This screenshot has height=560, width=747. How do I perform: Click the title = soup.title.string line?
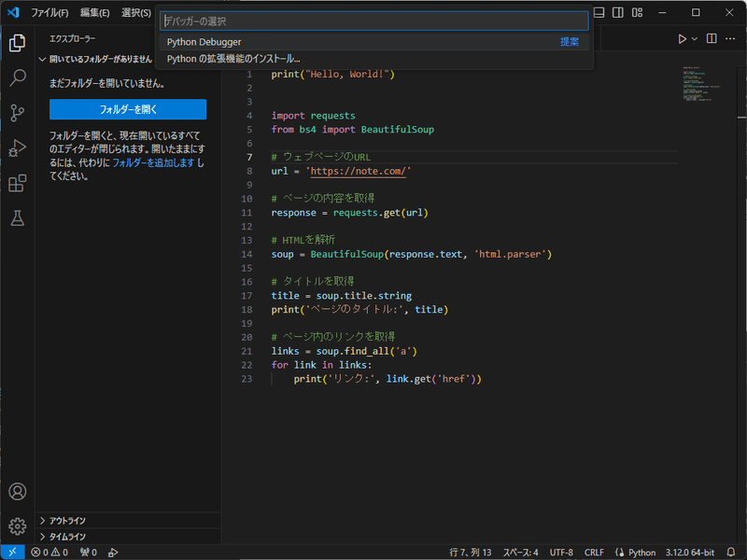point(341,296)
